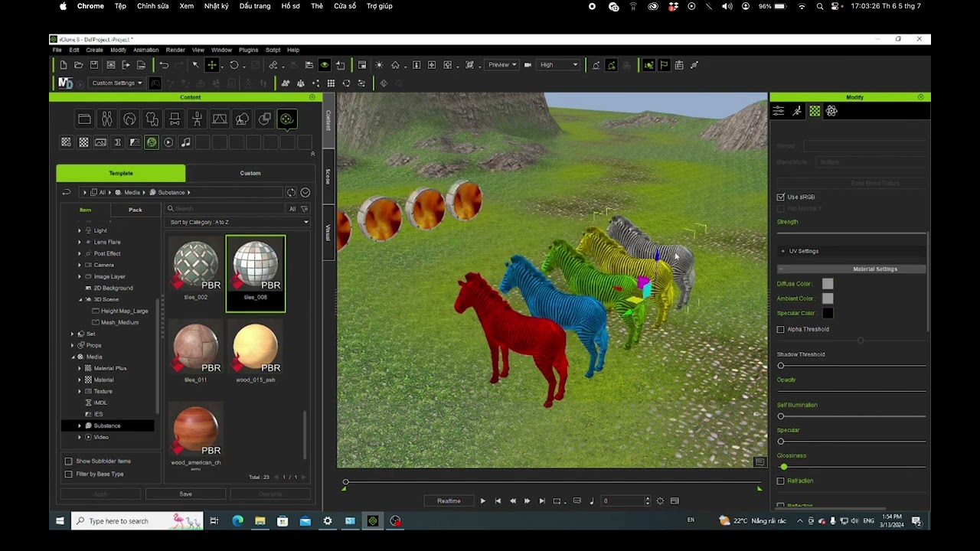Viewport: 980px width, 551px height.
Task: Open the Custom Settings dropdown
Action: (116, 83)
